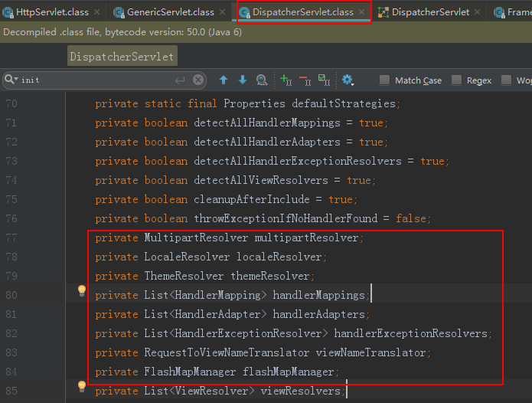Click line number 70 in the gutter
532x403 pixels.
(x=11, y=103)
